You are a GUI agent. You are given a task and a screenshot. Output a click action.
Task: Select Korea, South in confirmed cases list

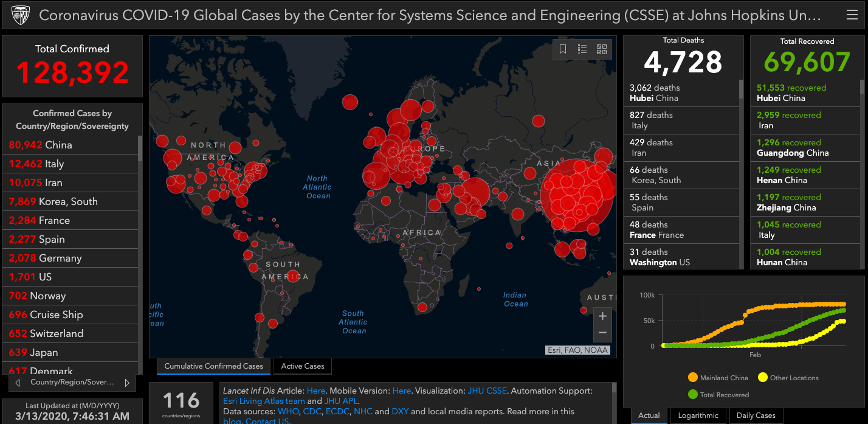pyautogui.click(x=71, y=201)
